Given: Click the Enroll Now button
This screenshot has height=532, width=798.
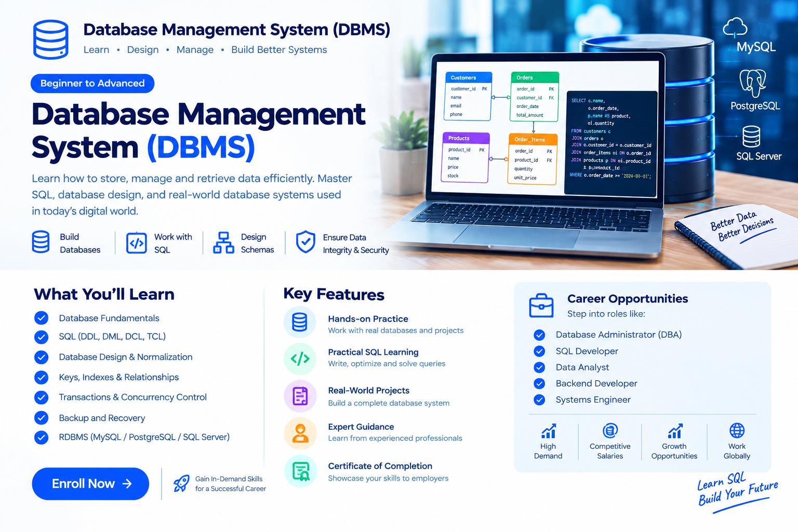Looking at the screenshot, I should coord(90,484).
